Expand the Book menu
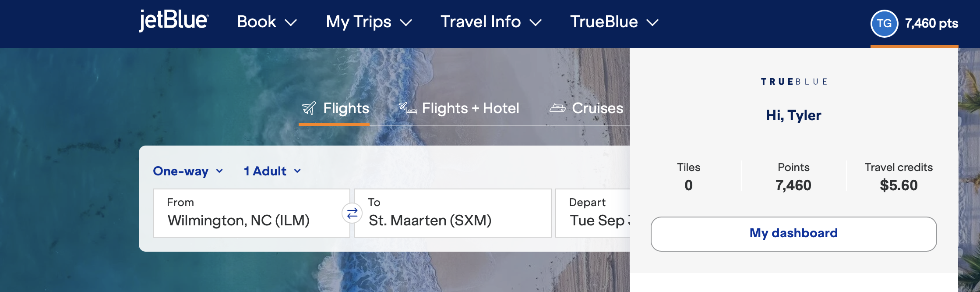This screenshot has height=292, width=980. click(267, 22)
